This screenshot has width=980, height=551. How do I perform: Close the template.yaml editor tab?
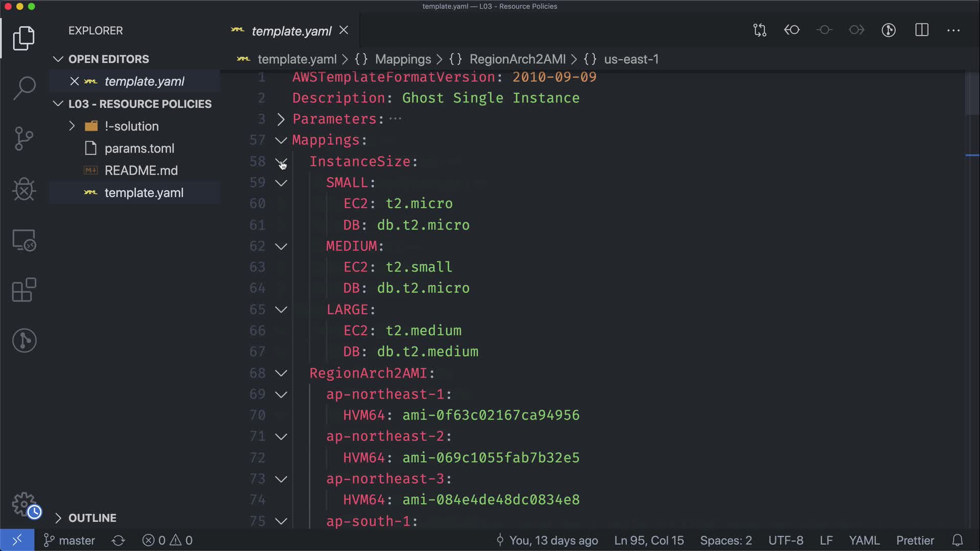pyautogui.click(x=344, y=31)
